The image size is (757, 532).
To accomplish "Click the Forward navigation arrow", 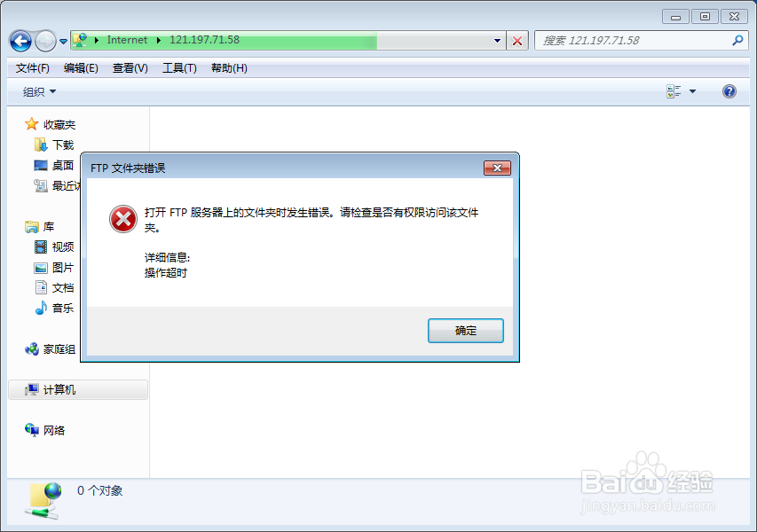I will point(46,41).
